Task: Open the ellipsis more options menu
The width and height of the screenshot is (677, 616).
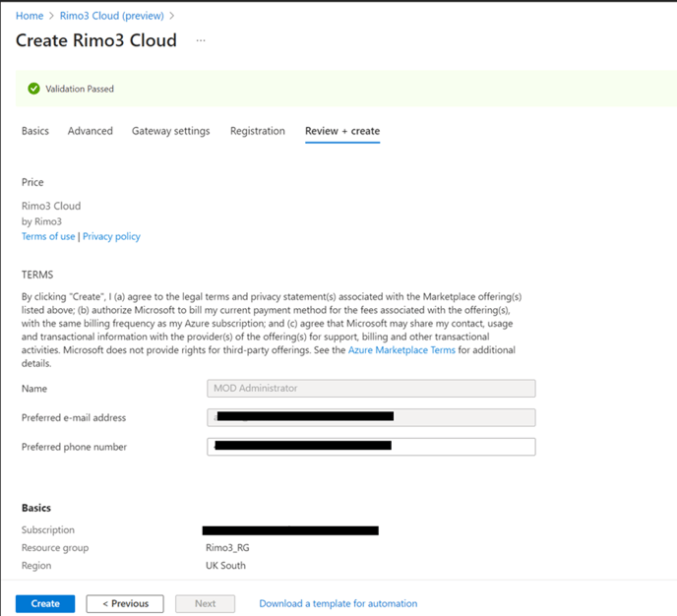Action: pos(201,40)
